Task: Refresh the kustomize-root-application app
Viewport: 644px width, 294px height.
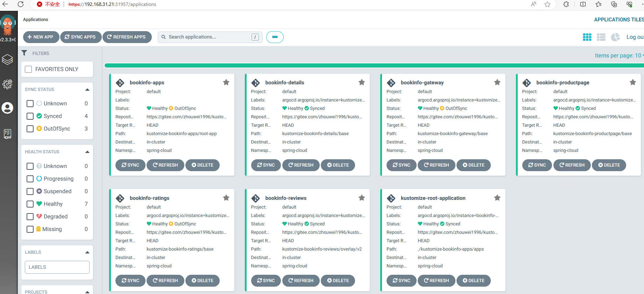Action: click(437, 281)
